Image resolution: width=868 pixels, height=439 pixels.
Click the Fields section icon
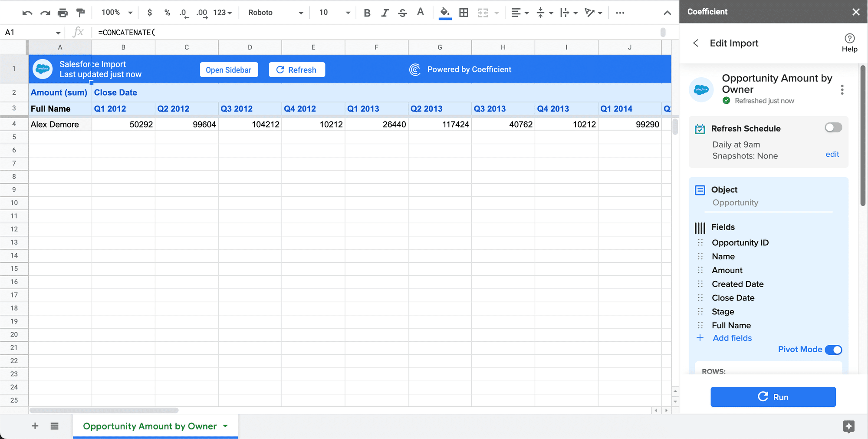click(700, 228)
